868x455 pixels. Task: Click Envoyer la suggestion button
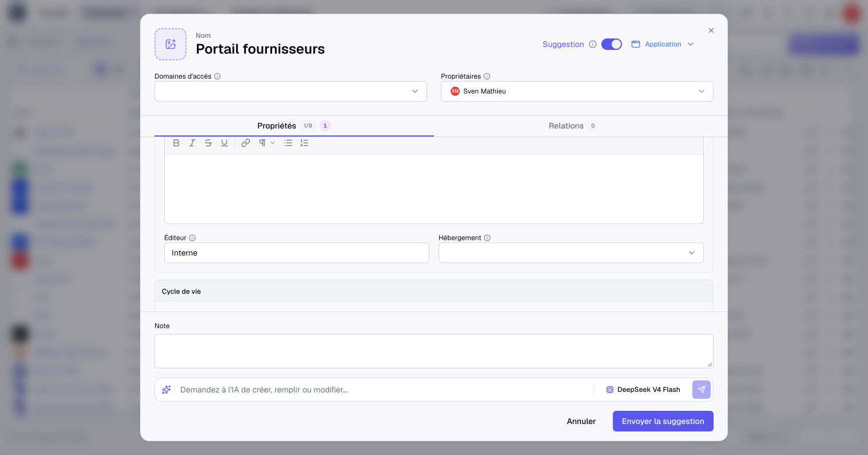663,421
